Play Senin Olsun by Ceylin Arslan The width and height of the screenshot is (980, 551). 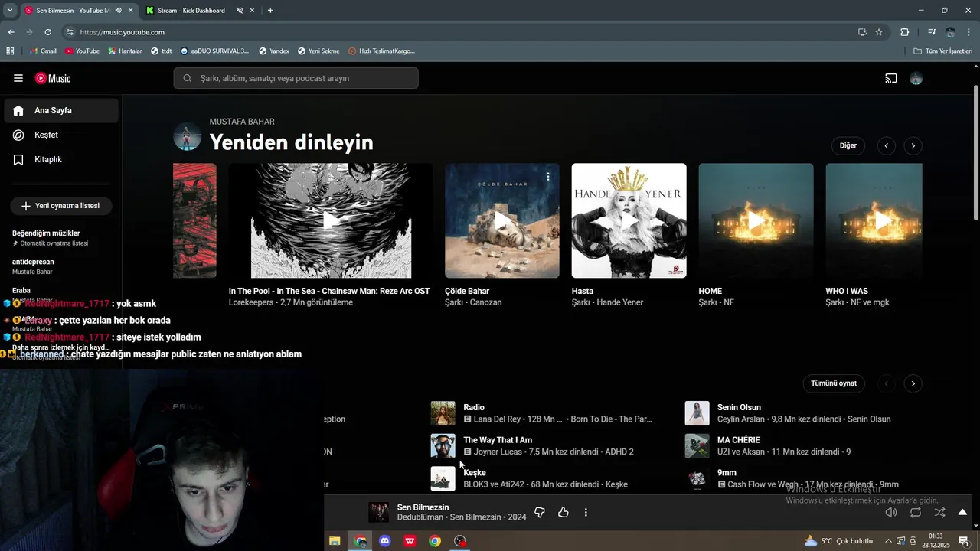pyautogui.click(x=697, y=413)
